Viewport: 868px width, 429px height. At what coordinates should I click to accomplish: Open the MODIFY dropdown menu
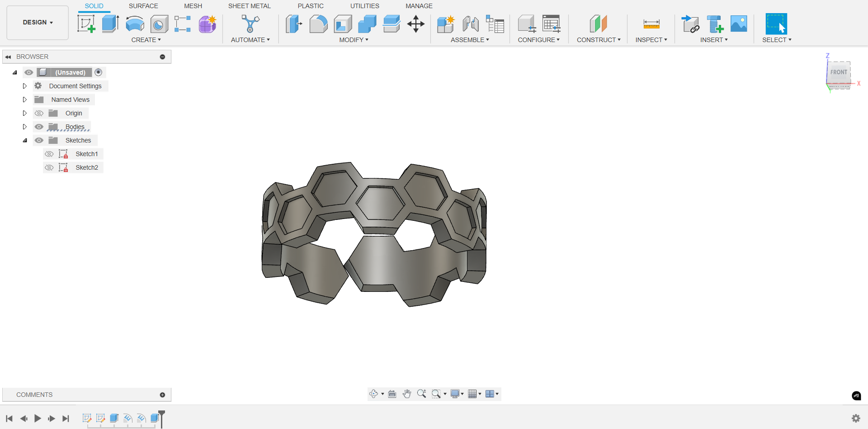[354, 40]
